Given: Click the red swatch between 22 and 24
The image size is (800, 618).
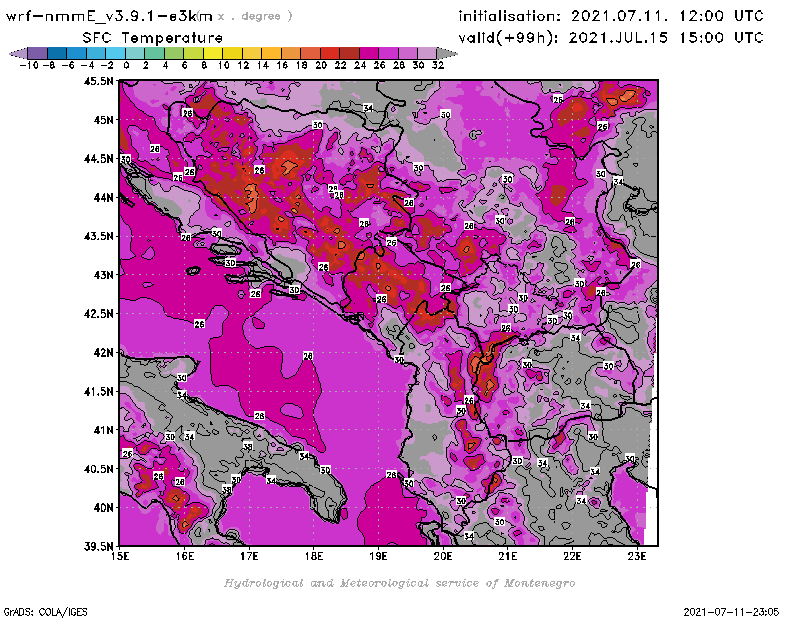Looking at the screenshot, I should [350, 53].
